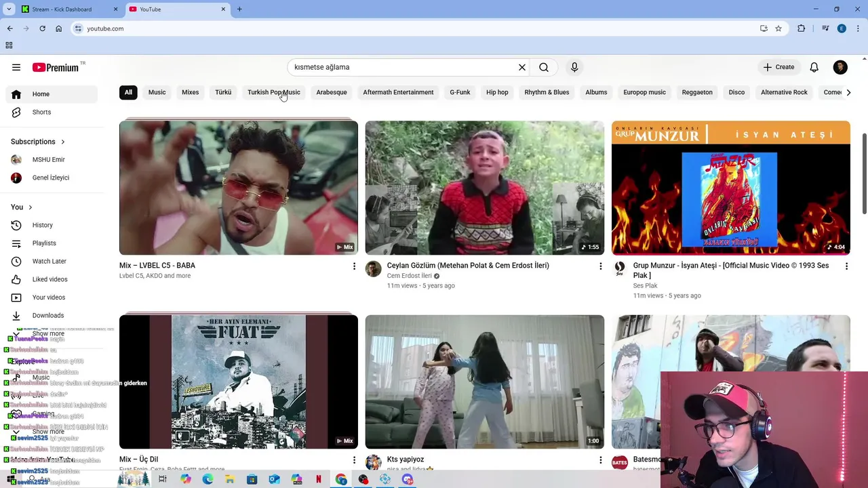The width and height of the screenshot is (868, 488).
Task: Select the Alternative Rock chip
Action: pos(784,92)
